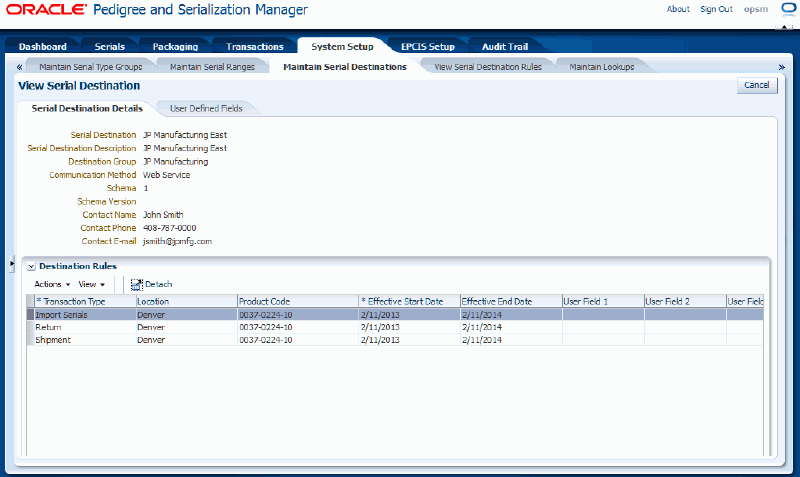Viewport: 800px width, 477px height.
Task: Switch to the Audit Trail tab
Action: click(505, 46)
